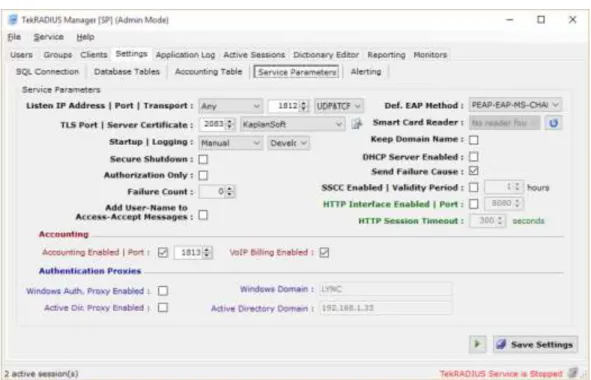Click the '2 active session(s)' status text
591x380 pixels.
point(41,374)
